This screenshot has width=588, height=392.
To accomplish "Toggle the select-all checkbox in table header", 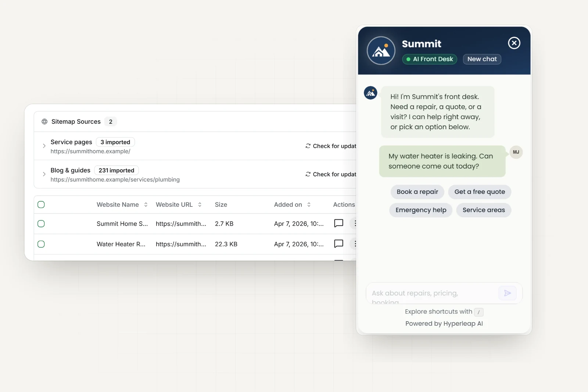I will (41, 205).
